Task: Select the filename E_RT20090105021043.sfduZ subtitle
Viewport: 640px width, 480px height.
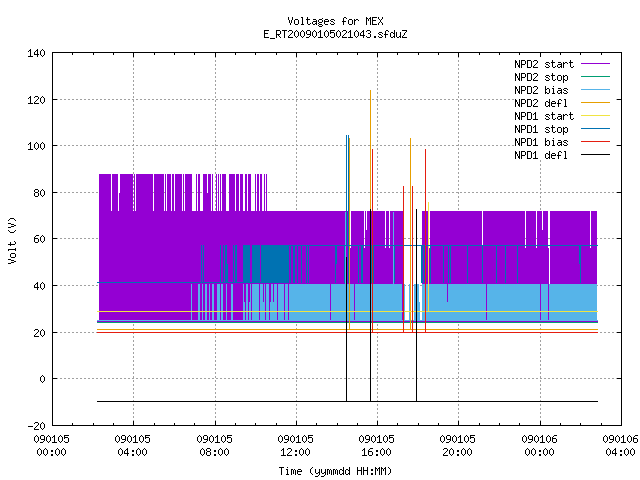Action: pyautogui.click(x=335, y=34)
